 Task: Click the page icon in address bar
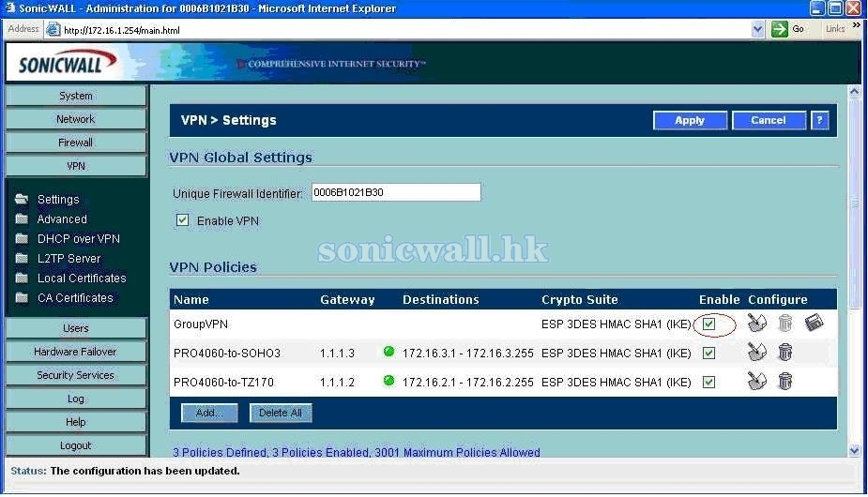pyautogui.click(x=53, y=29)
